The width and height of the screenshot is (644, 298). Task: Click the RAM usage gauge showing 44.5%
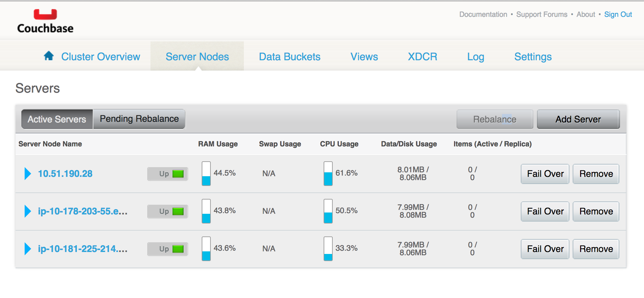click(x=206, y=174)
